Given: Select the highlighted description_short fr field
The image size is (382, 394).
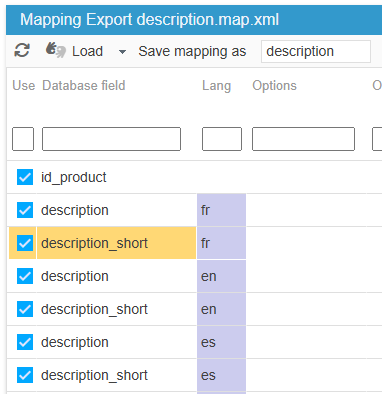Looking at the screenshot, I should (117, 243).
